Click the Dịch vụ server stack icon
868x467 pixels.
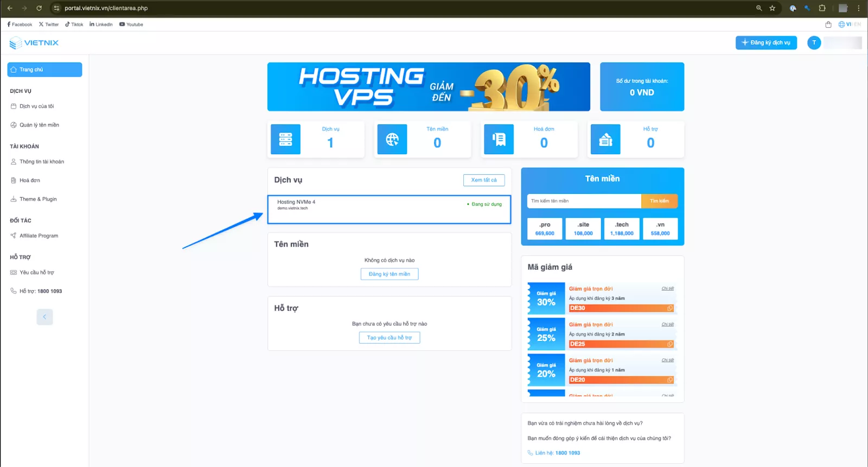click(285, 140)
